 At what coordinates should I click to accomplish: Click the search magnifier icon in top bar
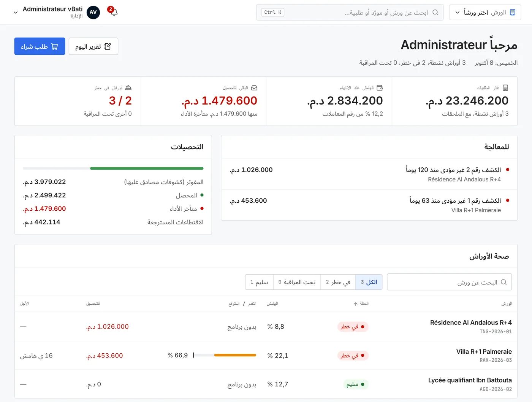(x=435, y=12)
